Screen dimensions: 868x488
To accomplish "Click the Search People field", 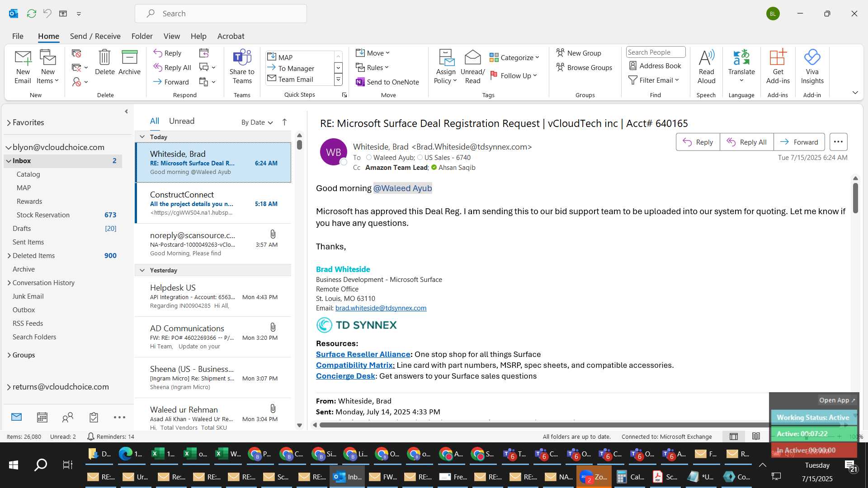I will click(656, 52).
